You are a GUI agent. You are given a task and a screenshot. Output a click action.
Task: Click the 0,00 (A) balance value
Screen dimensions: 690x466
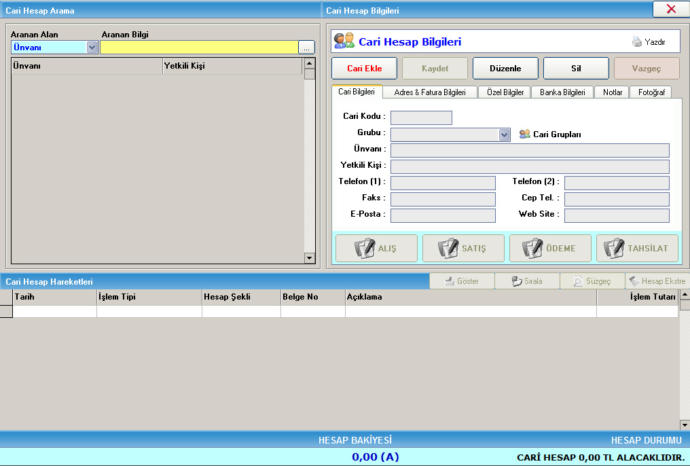375,457
